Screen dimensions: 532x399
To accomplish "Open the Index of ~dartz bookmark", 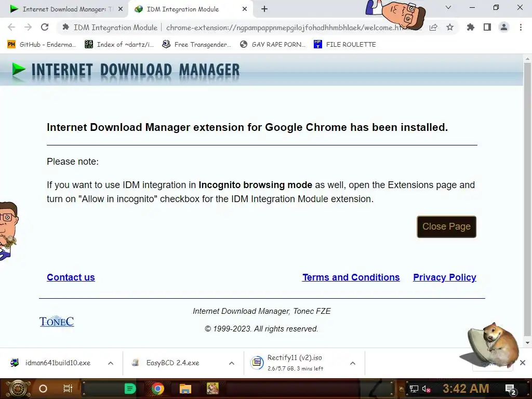I will pos(119,45).
